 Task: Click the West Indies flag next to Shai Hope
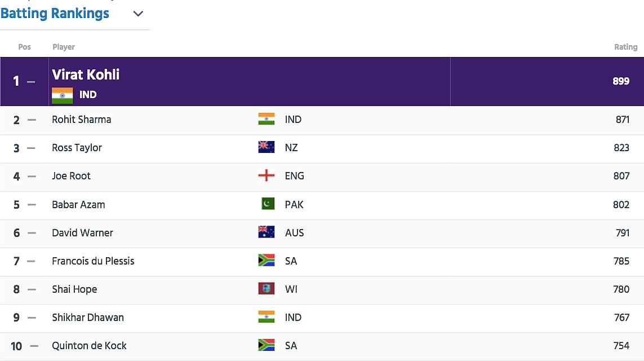[x=266, y=289]
